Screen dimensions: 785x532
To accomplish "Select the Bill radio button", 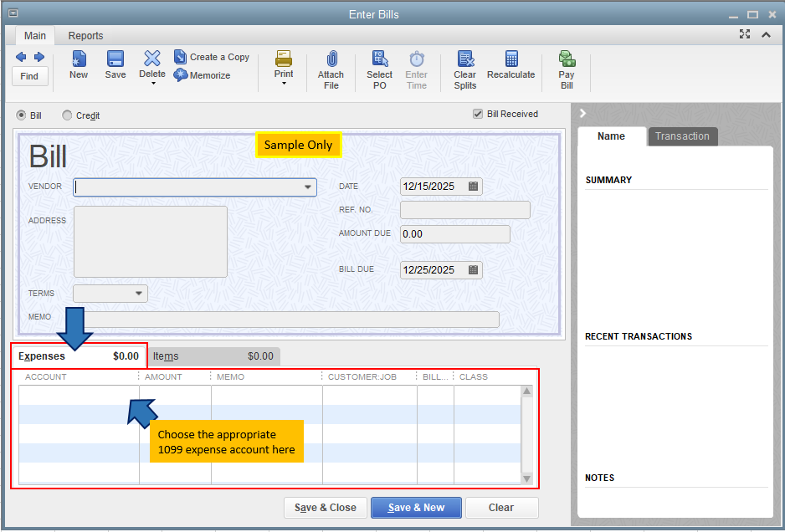I will [21, 115].
